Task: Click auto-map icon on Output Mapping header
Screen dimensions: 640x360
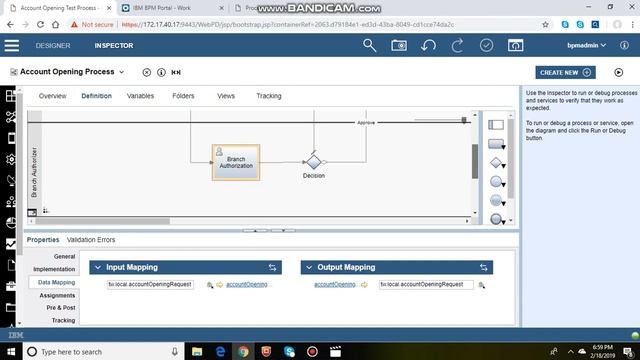Action: pyautogui.click(x=484, y=267)
